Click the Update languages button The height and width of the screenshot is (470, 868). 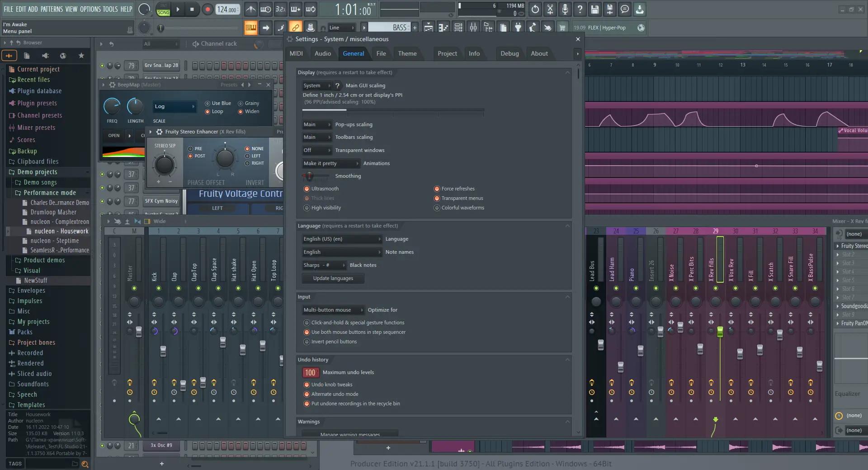tap(332, 278)
